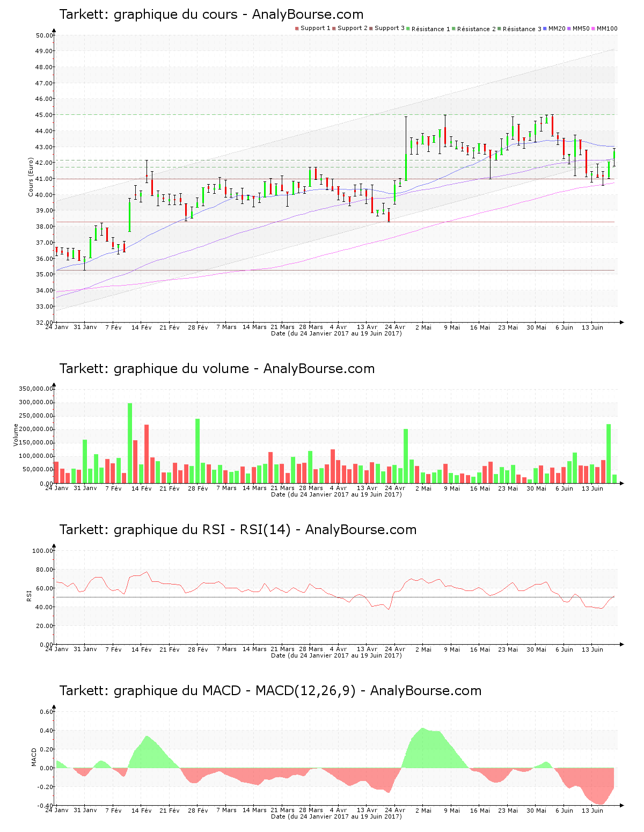The image size is (644, 832).
Task: Click the last tall green volume bar after 13 Juin
Action: (609, 454)
